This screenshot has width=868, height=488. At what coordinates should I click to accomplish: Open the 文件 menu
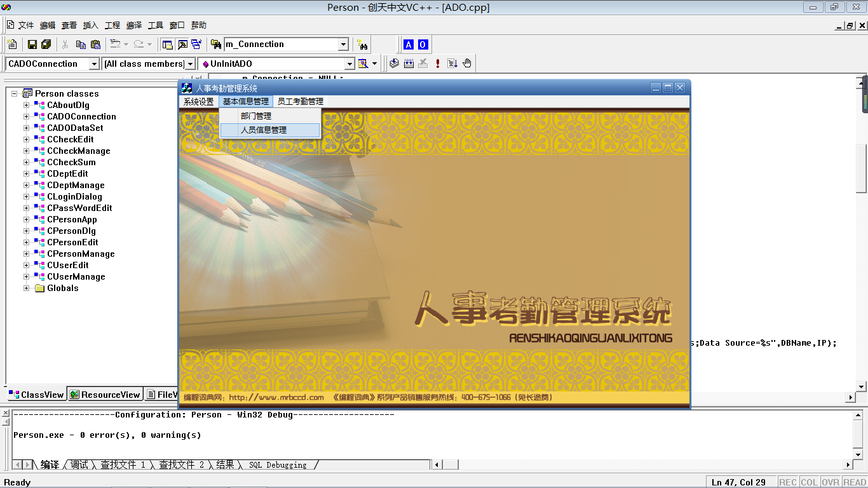click(26, 25)
